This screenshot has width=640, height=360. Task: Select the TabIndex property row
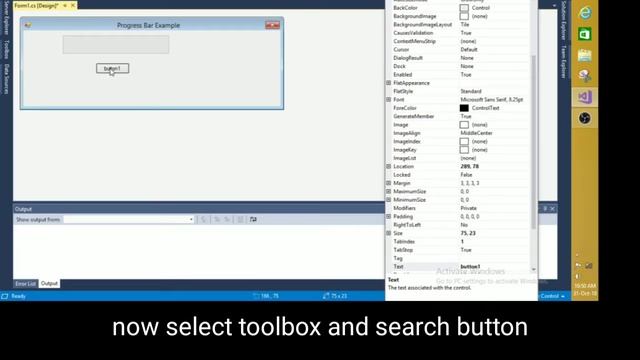coord(458,242)
